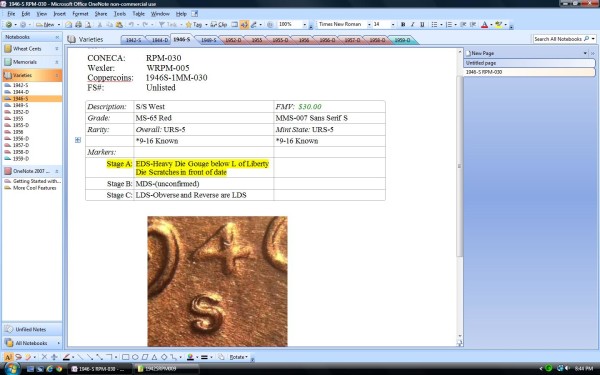Screen dimensions: 600x375
Task: Toggle Full Page View button
Action: point(235,24)
